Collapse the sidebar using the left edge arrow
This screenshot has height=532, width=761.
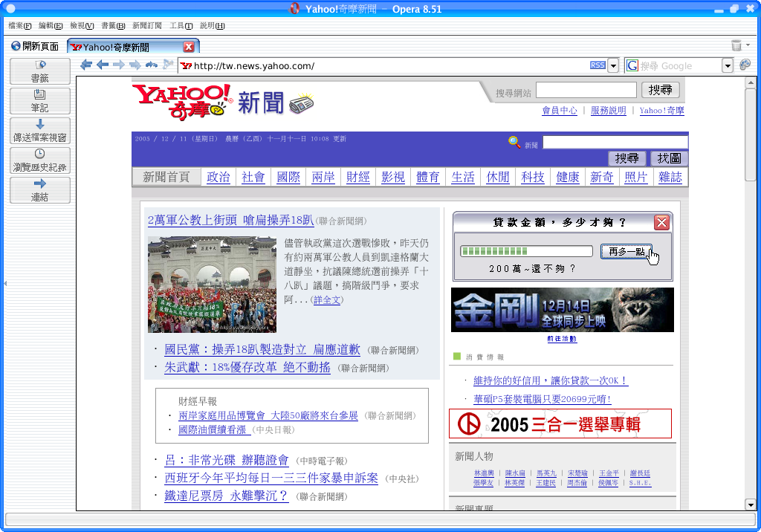5,283
